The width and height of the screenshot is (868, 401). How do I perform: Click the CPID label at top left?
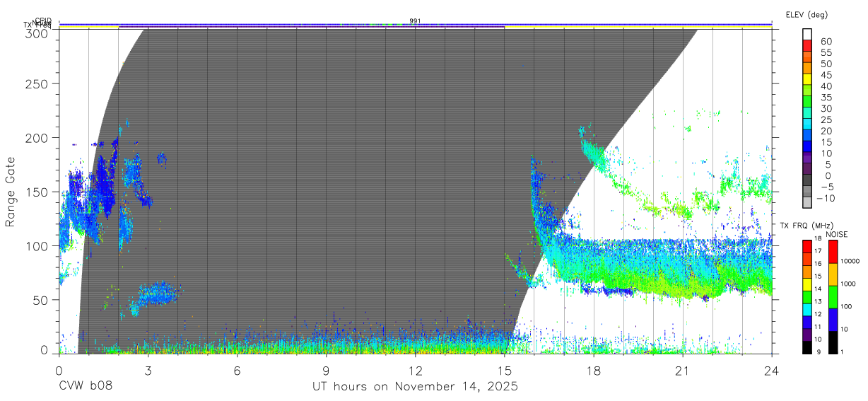click(x=43, y=21)
